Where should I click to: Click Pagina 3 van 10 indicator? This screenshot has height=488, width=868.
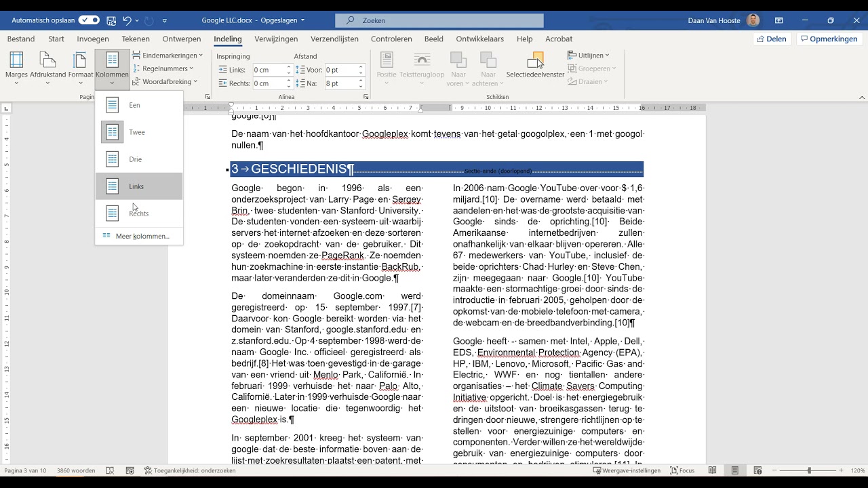(26, 470)
